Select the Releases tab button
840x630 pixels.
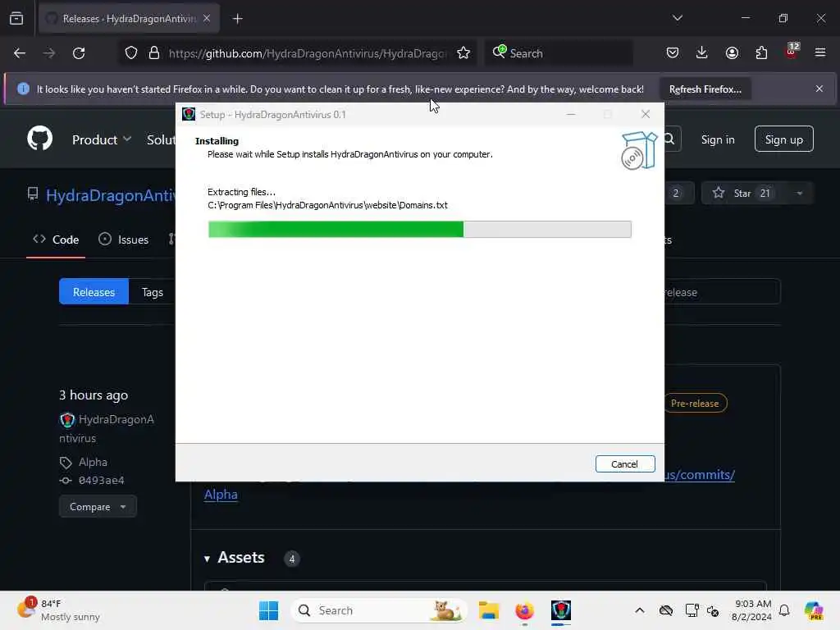(x=94, y=292)
